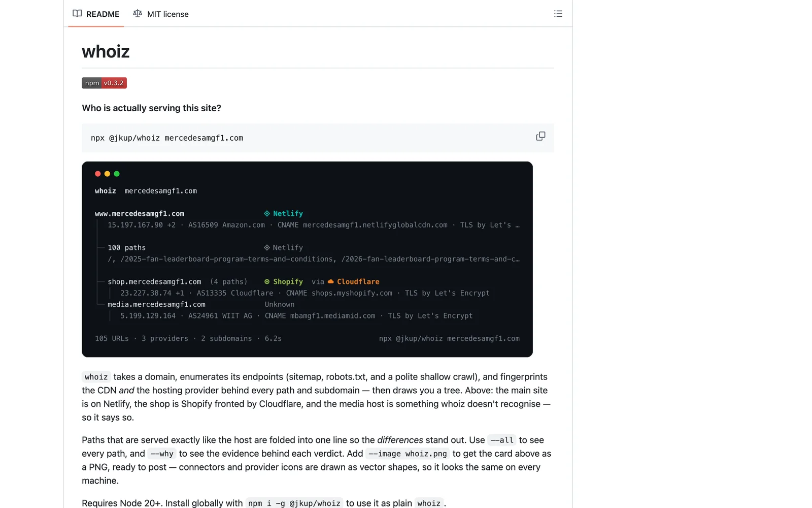Click 'npm i -g @jkup/whoiz' inline code
Screen dimensions: 812x508
tap(294, 503)
